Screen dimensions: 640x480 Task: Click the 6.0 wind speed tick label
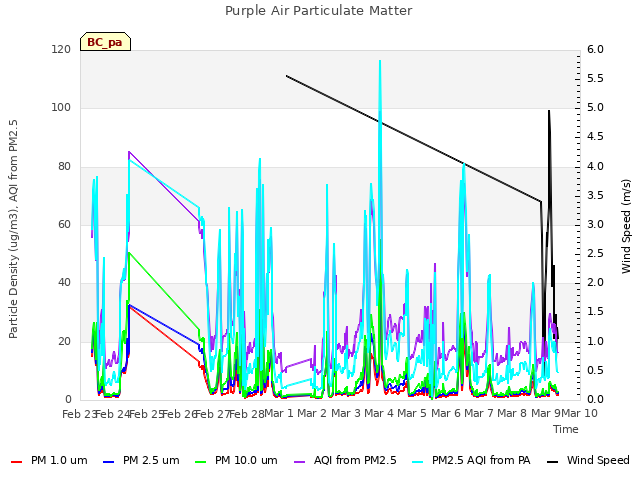(595, 49)
